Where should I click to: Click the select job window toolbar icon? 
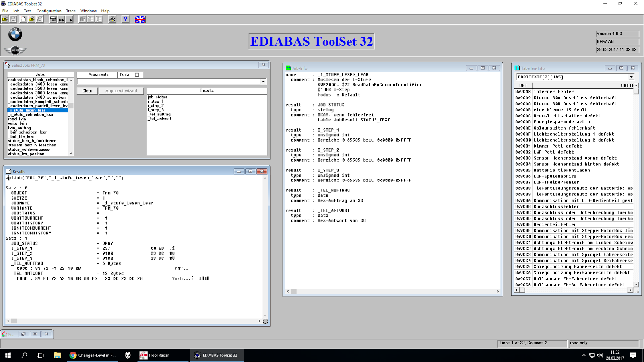point(53,19)
